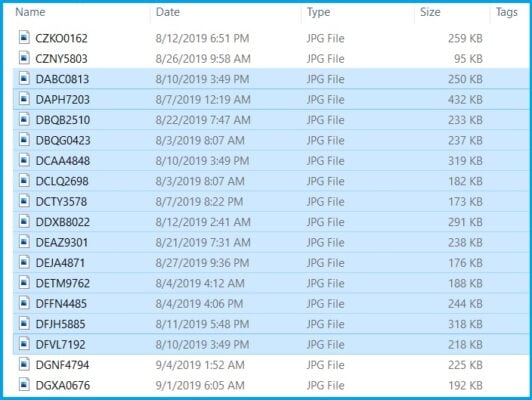The image size is (532, 400).
Task: Click the DCLQ2698 file name
Action: pos(62,181)
